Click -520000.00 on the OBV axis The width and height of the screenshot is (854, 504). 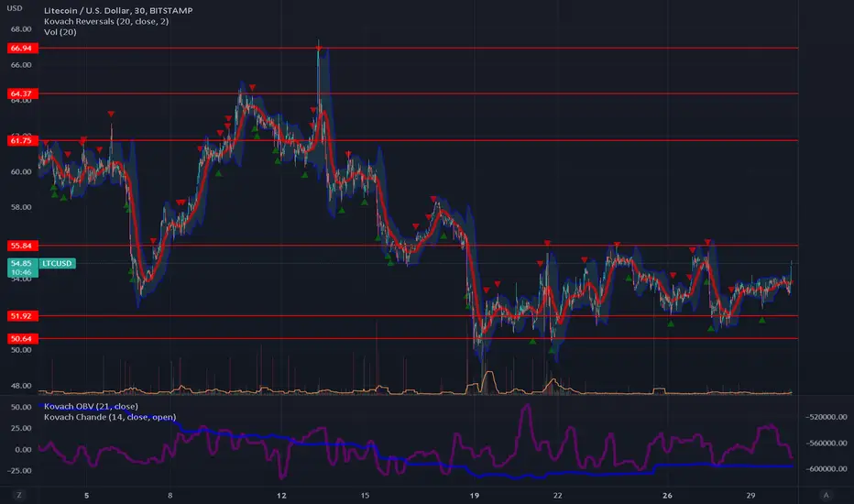point(827,417)
